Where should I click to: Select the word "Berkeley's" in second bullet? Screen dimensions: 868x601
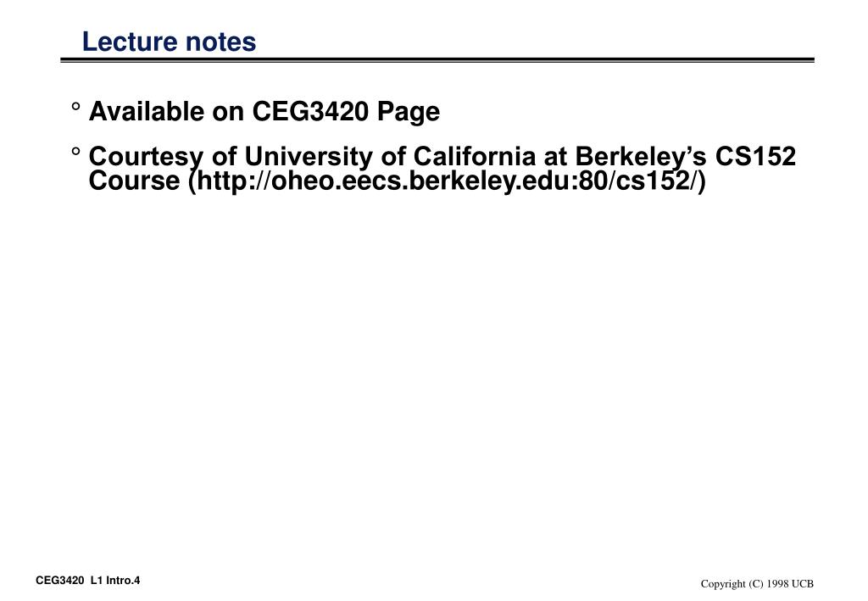tap(641, 157)
